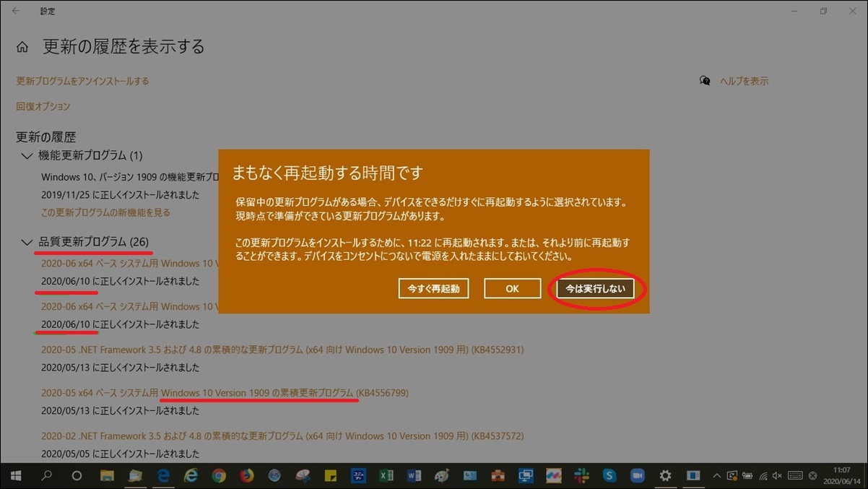Click この更新プログラムの新機能を見る link
This screenshot has width=868, height=489.
click(x=105, y=212)
